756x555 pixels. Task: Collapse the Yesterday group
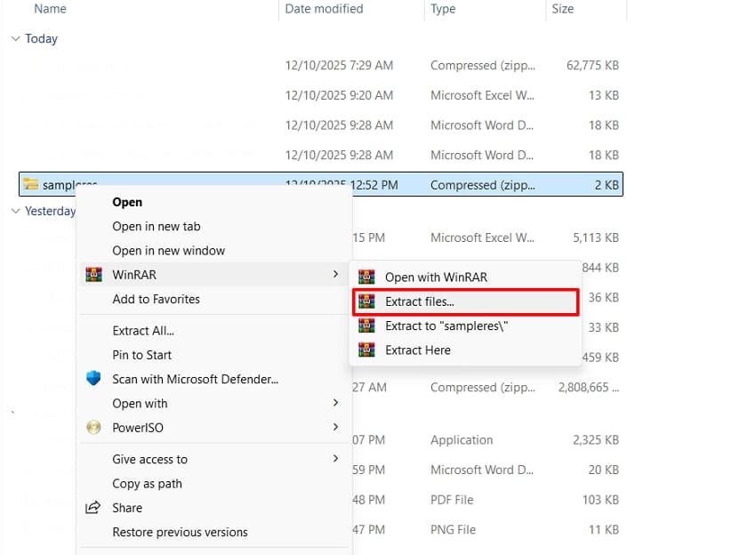(16, 211)
